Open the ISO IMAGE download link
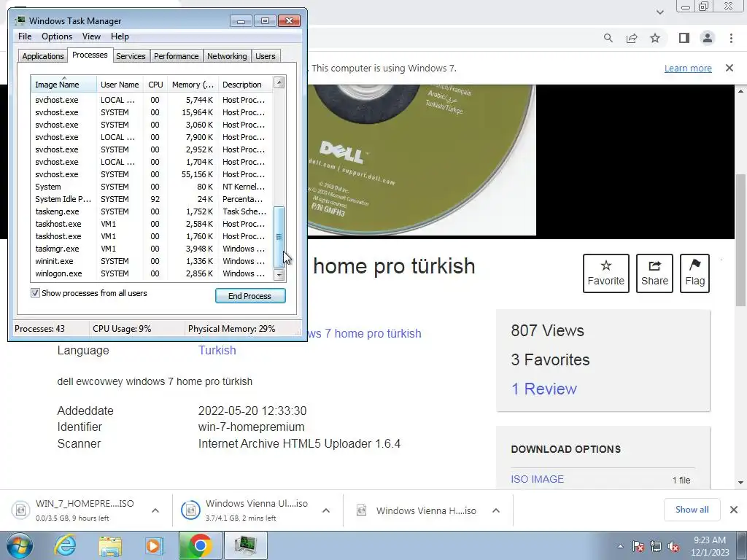Image resolution: width=747 pixels, height=560 pixels. click(538, 479)
